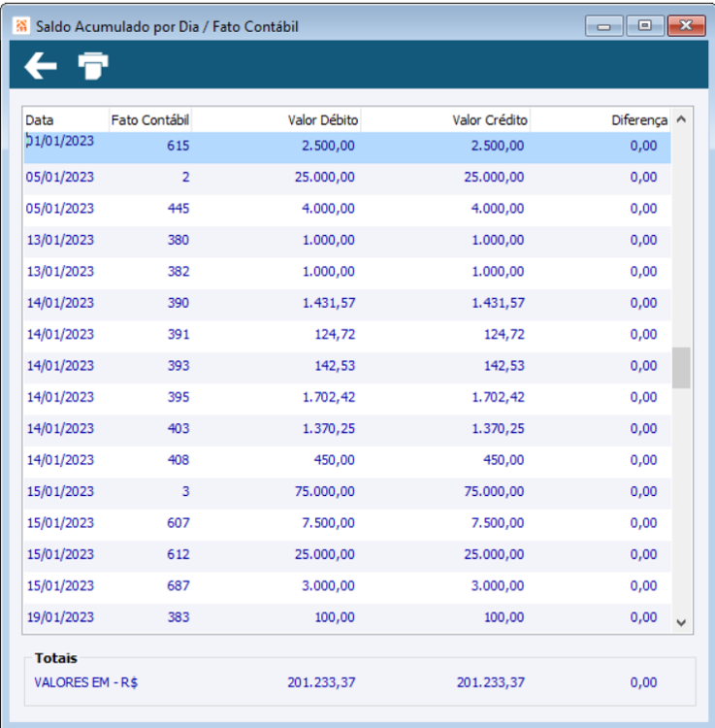Select row with Fato Contábil 615
The image size is (715, 728).
pos(347,148)
